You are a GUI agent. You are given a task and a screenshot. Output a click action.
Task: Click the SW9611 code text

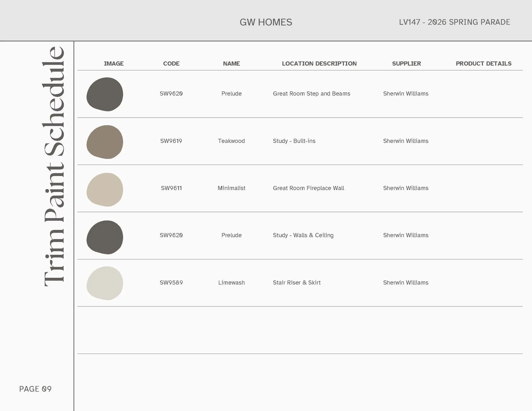point(171,188)
